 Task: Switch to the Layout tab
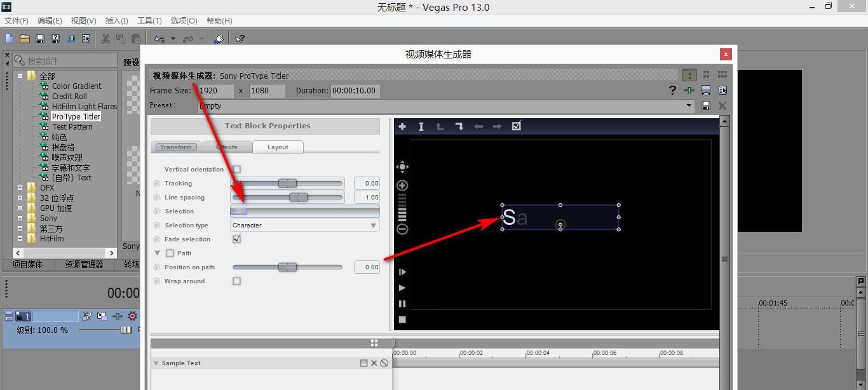tap(278, 147)
